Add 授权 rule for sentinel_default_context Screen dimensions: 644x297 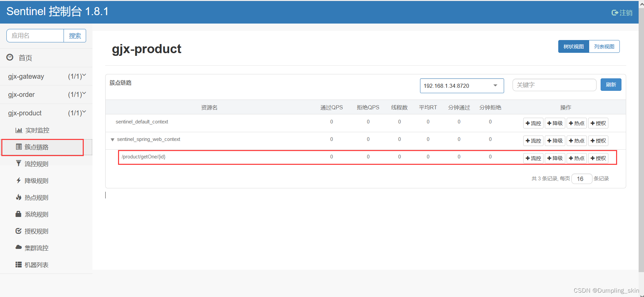(598, 123)
